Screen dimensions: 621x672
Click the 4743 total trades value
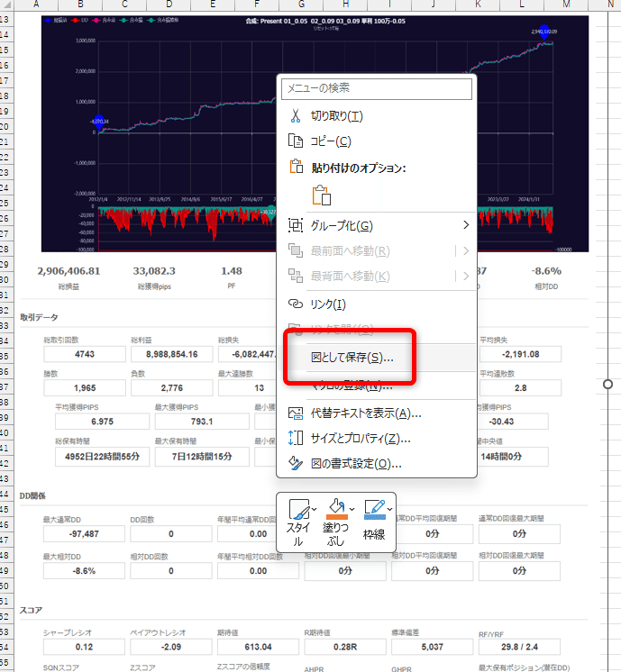click(x=85, y=354)
